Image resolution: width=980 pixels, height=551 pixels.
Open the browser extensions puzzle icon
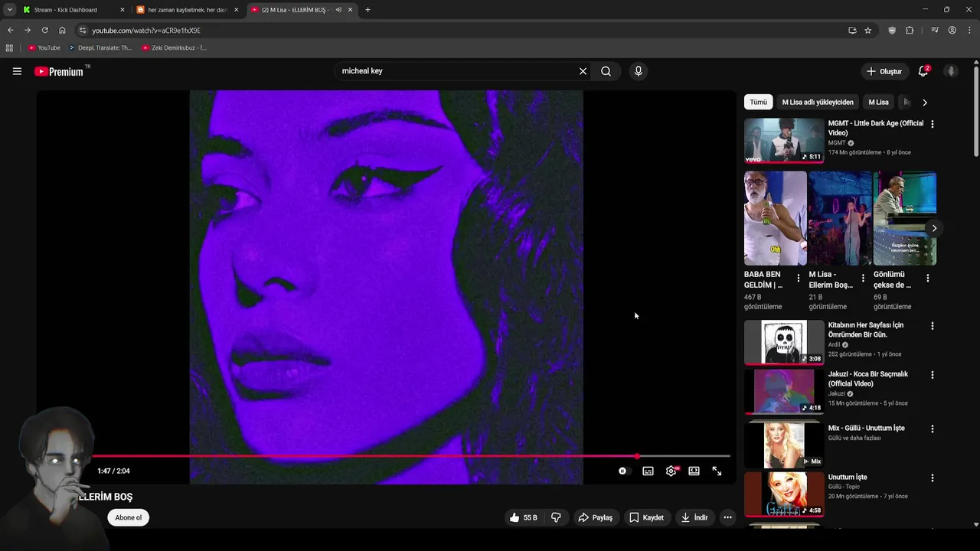(x=910, y=31)
